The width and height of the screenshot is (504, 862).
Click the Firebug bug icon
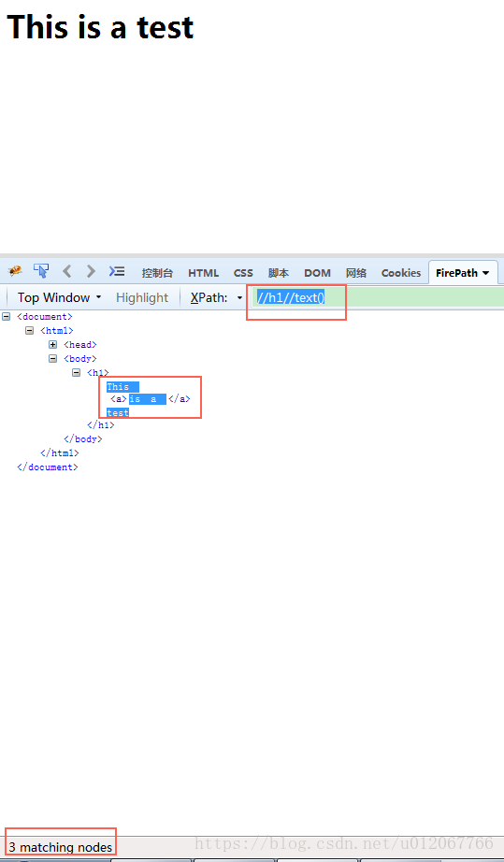pos(15,270)
